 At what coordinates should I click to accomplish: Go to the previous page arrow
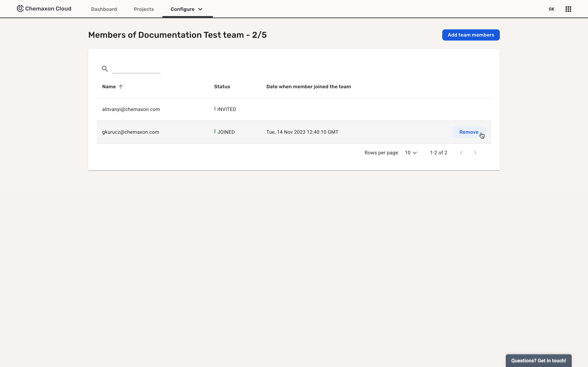(461, 153)
